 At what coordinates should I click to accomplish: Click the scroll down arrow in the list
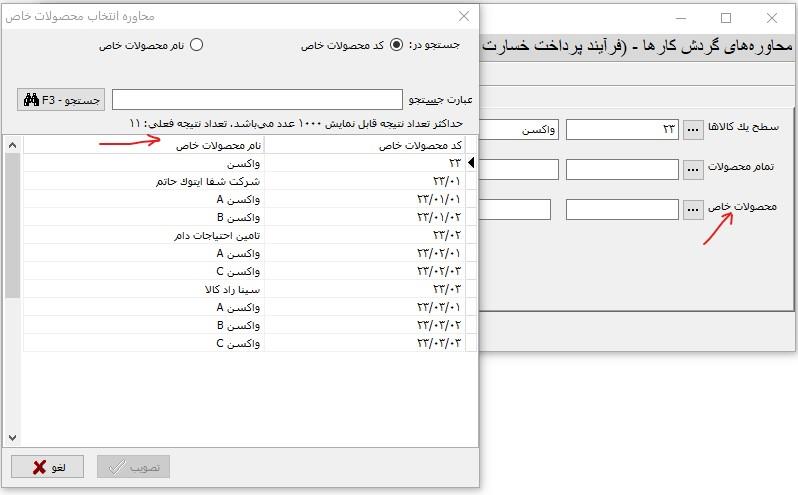point(12,438)
